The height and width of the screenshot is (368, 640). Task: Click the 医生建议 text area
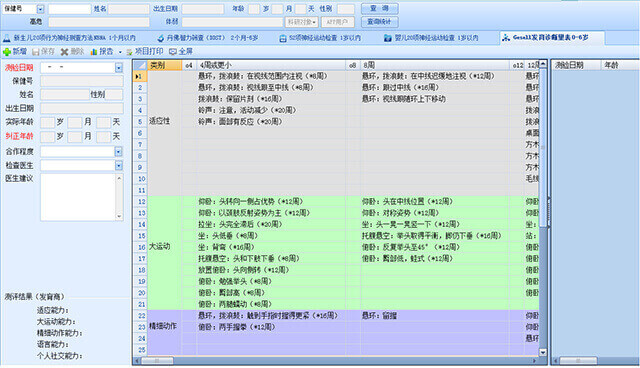(78, 197)
